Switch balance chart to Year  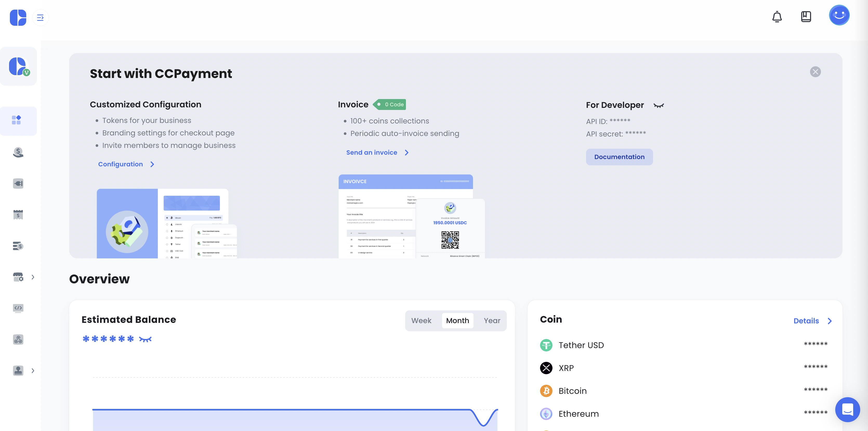pos(492,321)
